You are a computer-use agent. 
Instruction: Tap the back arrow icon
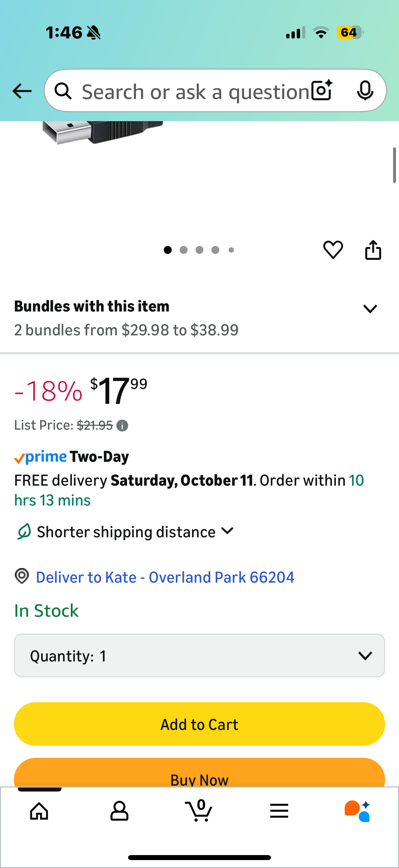click(x=22, y=91)
